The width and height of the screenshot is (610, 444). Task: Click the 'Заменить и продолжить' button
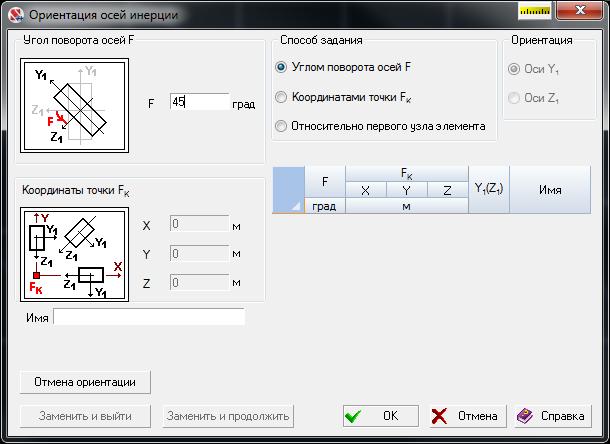228,416
